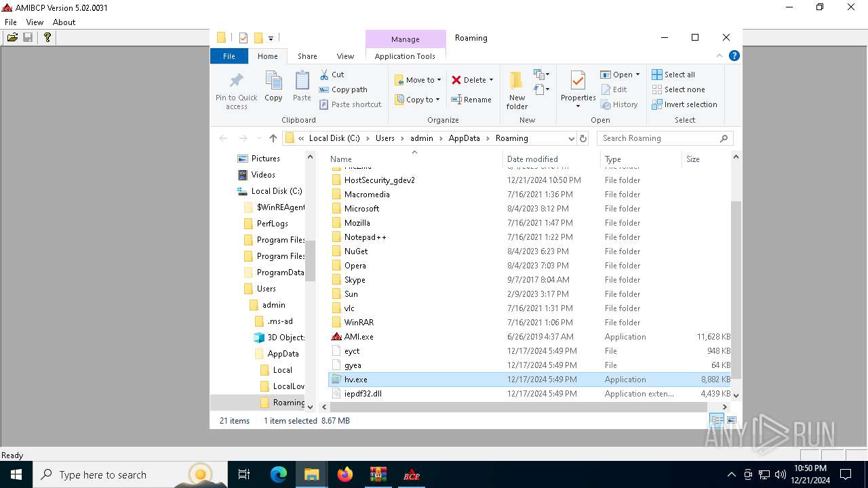
Task: Go up one folder level arrow
Action: [x=273, y=138]
